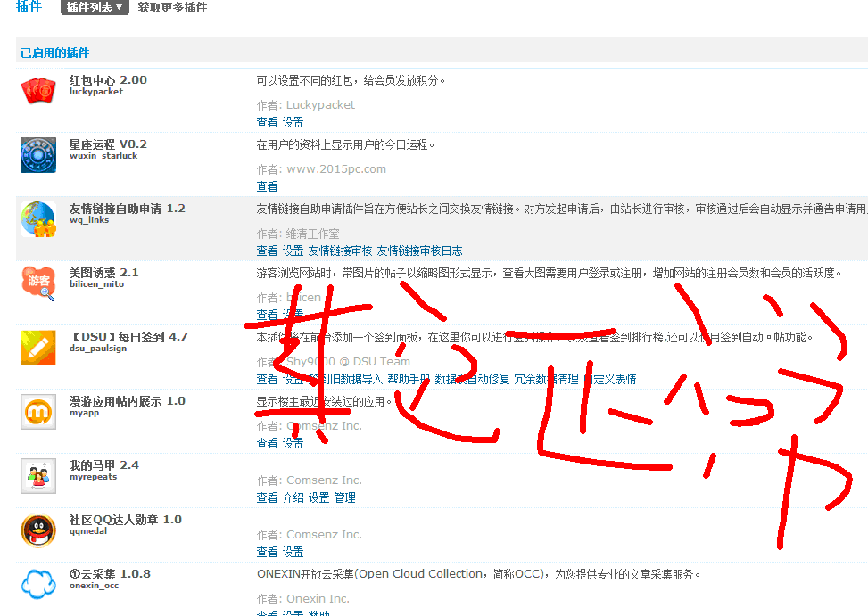Viewport: 868px width, 616px height.
Task: Click author text 作者: 维清工作室
Action: (x=298, y=234)
